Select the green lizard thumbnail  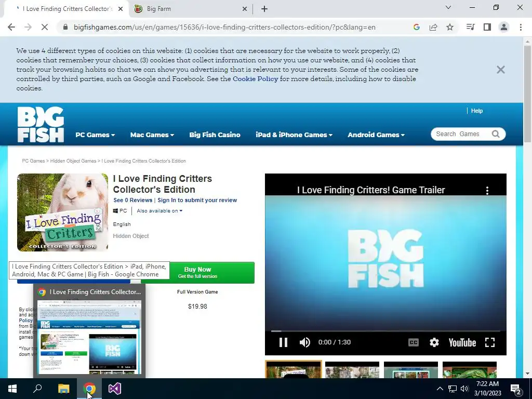[470, 370]
